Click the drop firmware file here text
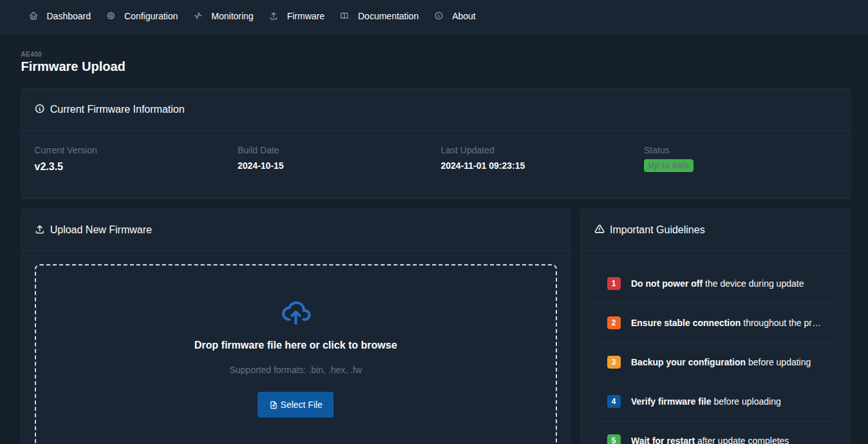The image size is (868, 444). 296,345
